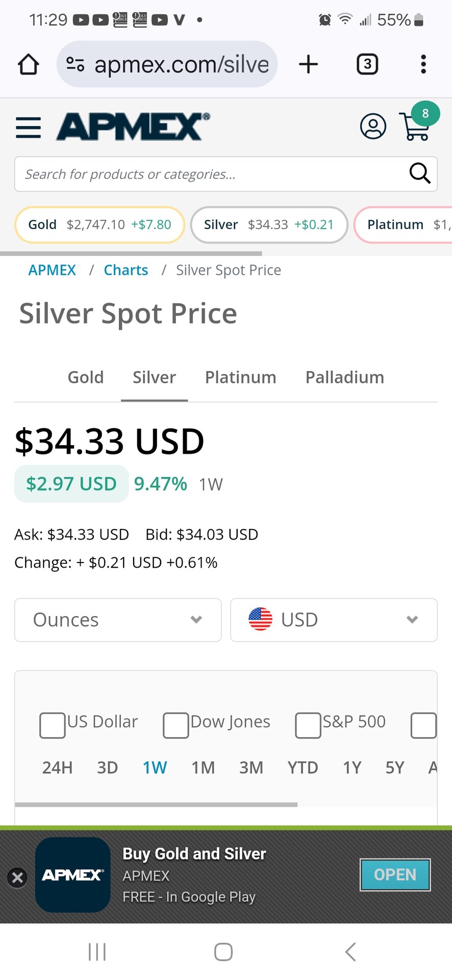Switch to the Platinum tab
The width and height of the screenshot is (452, 980).
tap(240, 377)
